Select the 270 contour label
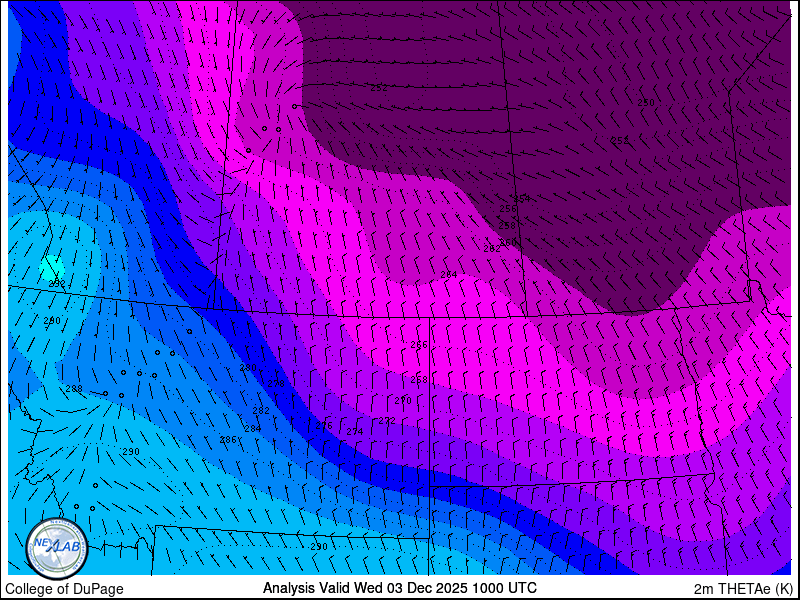The image size is (800, 600). click(x=403, y=401)
